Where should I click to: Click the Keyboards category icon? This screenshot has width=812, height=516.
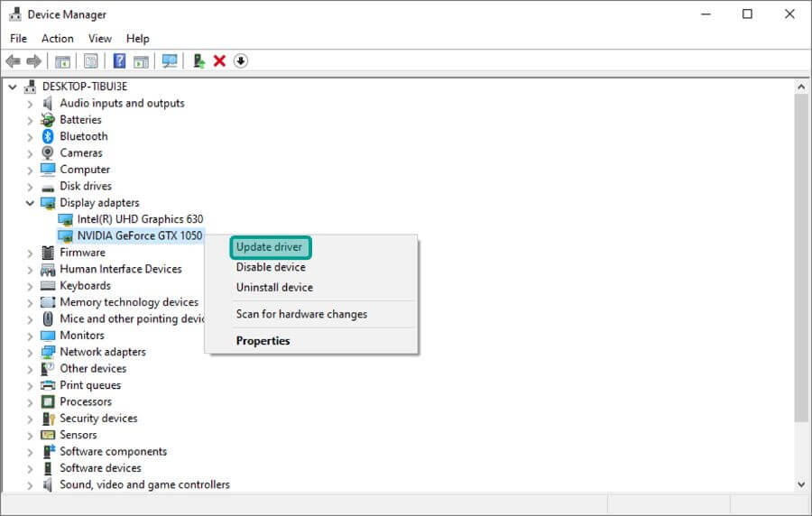[48, 286]
